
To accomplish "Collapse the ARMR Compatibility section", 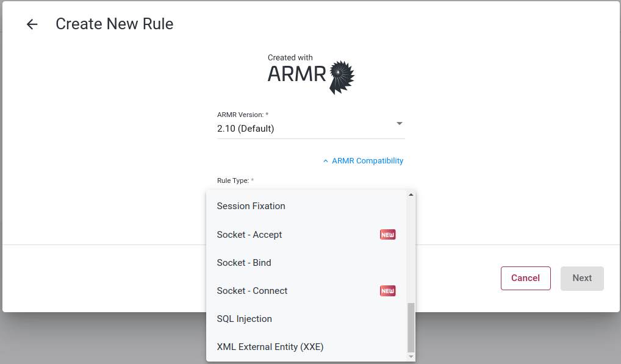I will point(363,160).
